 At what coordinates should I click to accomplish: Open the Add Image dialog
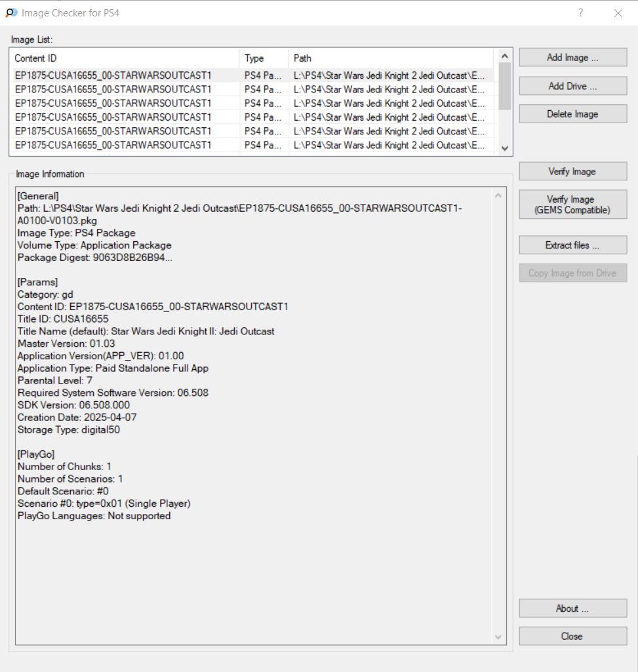[572, 58]
